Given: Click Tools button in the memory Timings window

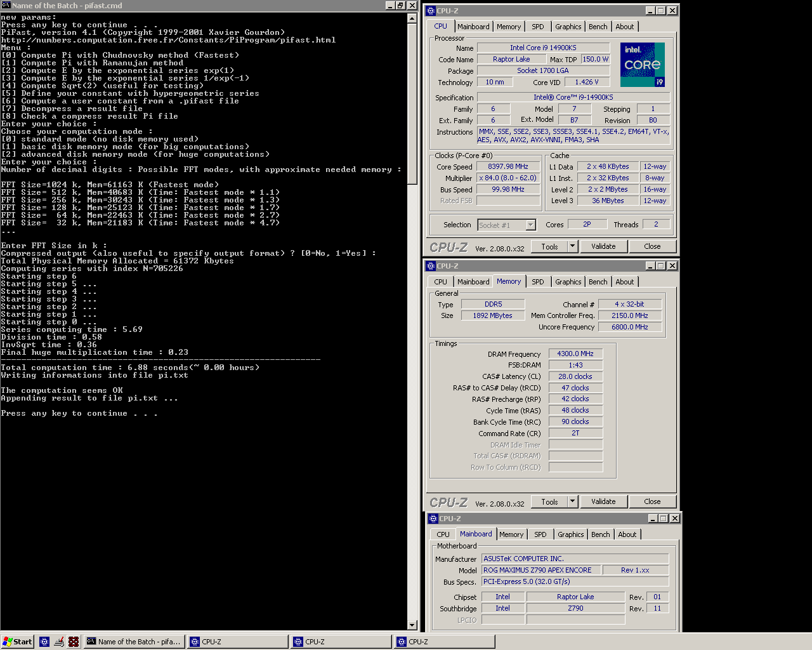Looking at the screenshot, I should click(549, 502).
